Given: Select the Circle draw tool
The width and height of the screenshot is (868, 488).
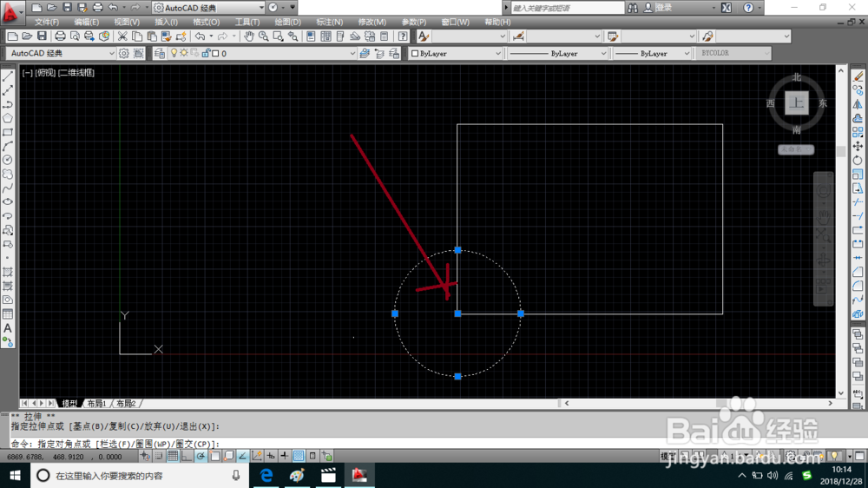Looking at the screenshot, I should tap(8, 160).
